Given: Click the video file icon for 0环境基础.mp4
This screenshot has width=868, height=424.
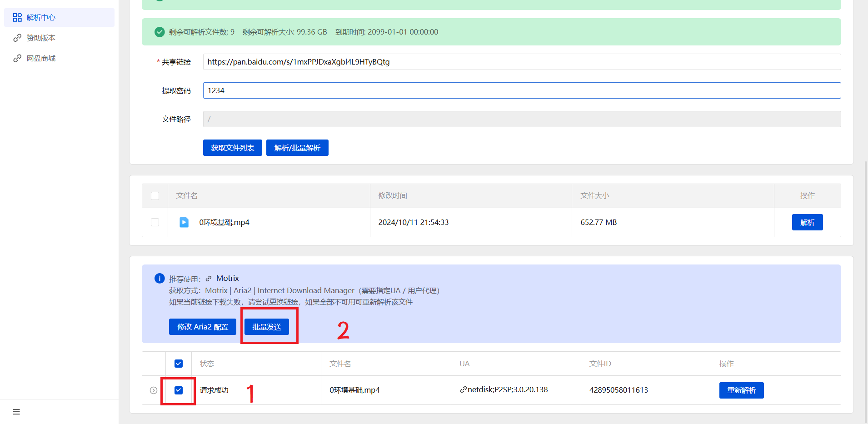Looking at the screenshot, I should pyautogui.click(x=184, y=222).
